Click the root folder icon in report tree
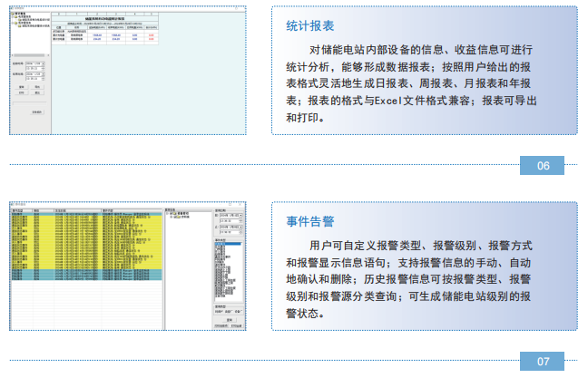The image size is (588, 378). [x=13, y=14]
